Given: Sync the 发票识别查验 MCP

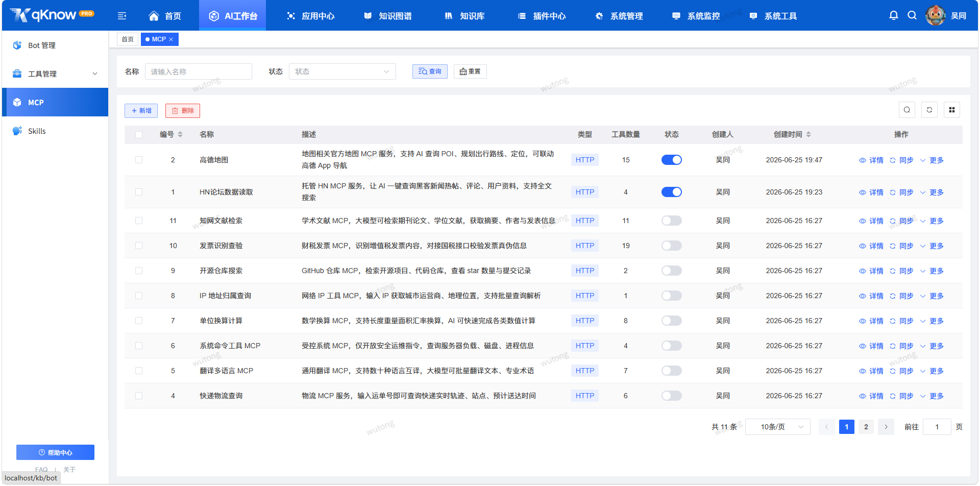Looking at the screenshot, I should (901, 246).
